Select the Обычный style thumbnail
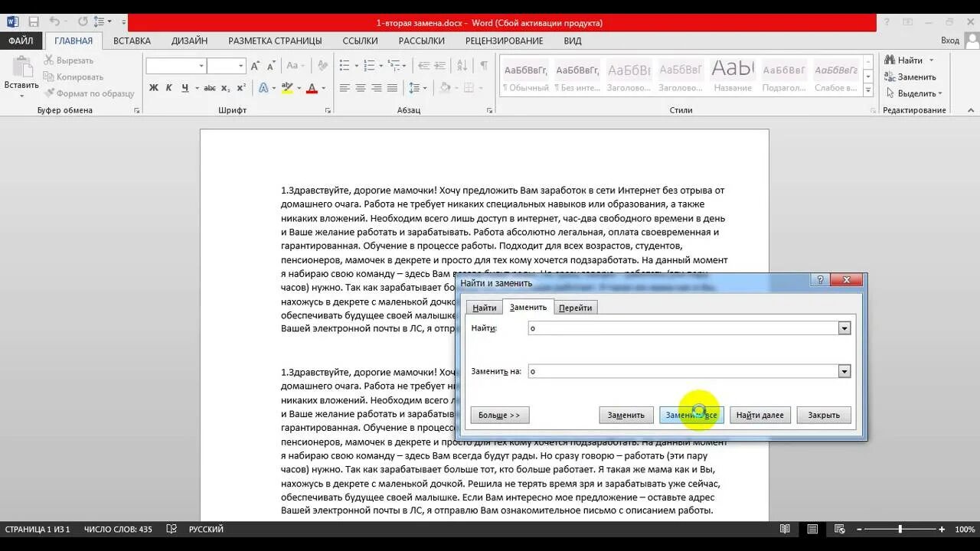 click(x=524, y=77)
